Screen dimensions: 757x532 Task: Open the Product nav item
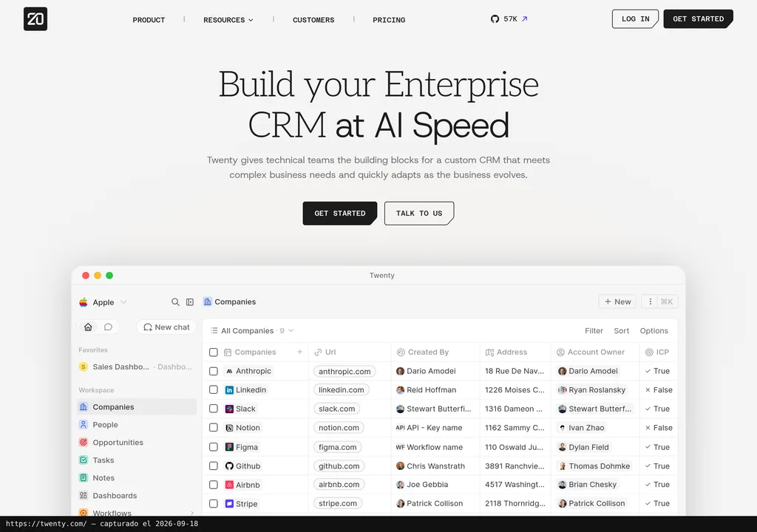[149, 20]
